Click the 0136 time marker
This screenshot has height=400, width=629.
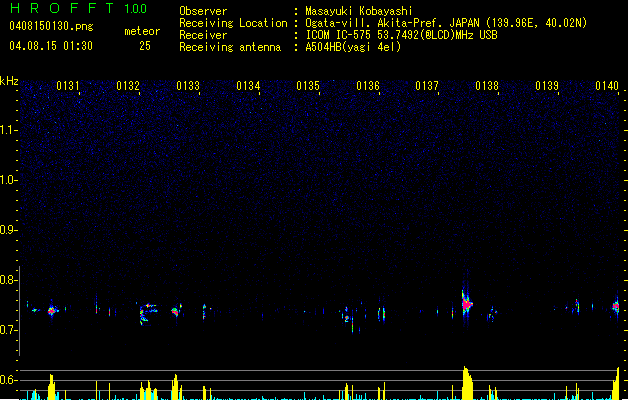(x=368, y=86)
